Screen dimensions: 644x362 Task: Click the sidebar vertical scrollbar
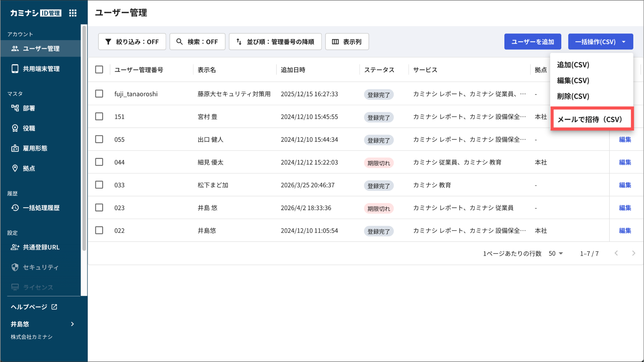pyautogui.click(x=84, y=138)
